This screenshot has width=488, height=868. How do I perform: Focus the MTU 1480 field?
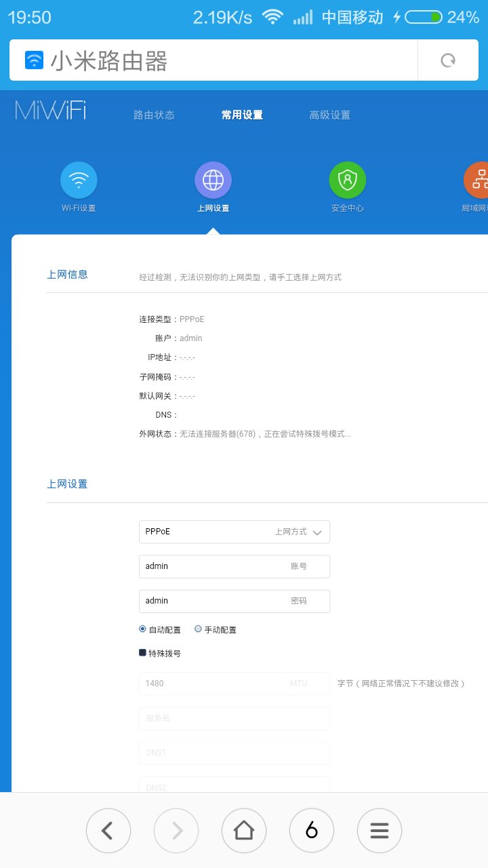(x=235, y=684)
